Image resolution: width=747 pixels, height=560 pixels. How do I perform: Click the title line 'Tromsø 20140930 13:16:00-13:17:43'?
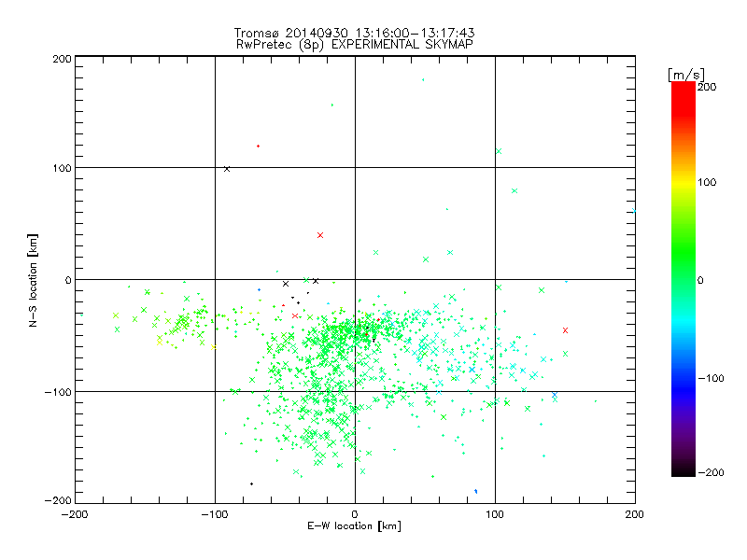tap(355, 33)
